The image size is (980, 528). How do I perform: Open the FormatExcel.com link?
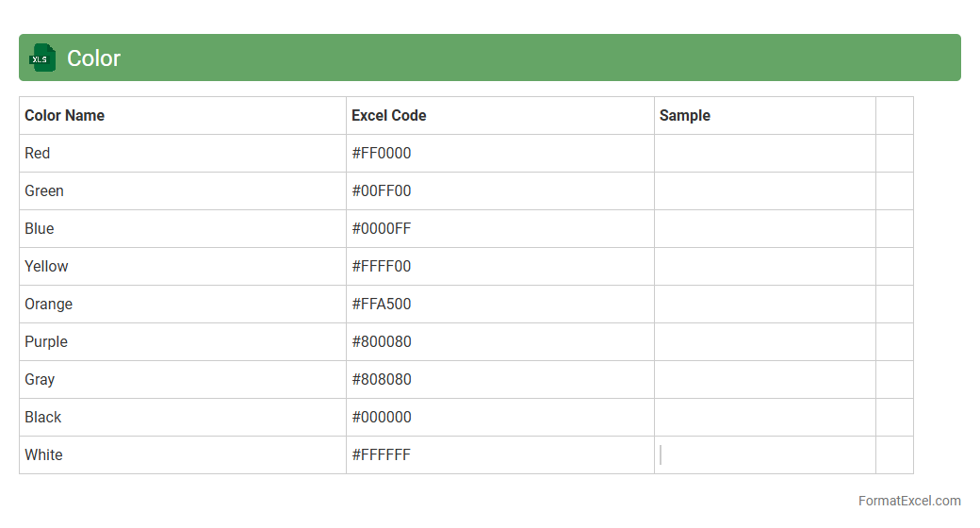tap(909, 501)
